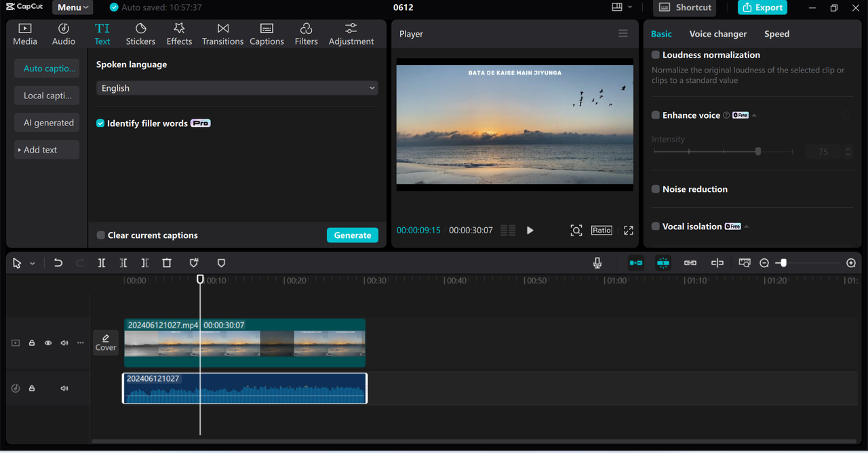Viewport: 868px width, 453px height.
Task: Click the timeline zoom-to-fit icon
Action: point(745,263)
